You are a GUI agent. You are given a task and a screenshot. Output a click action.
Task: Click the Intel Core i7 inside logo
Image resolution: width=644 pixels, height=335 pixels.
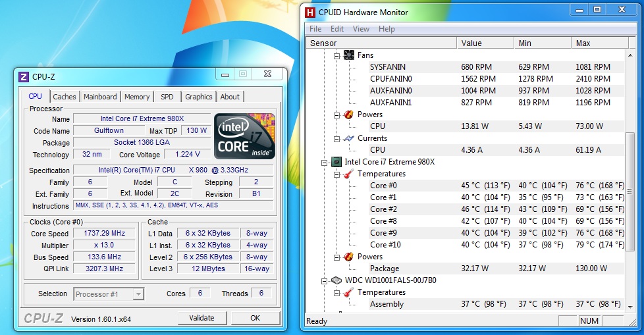click(245, 136)
